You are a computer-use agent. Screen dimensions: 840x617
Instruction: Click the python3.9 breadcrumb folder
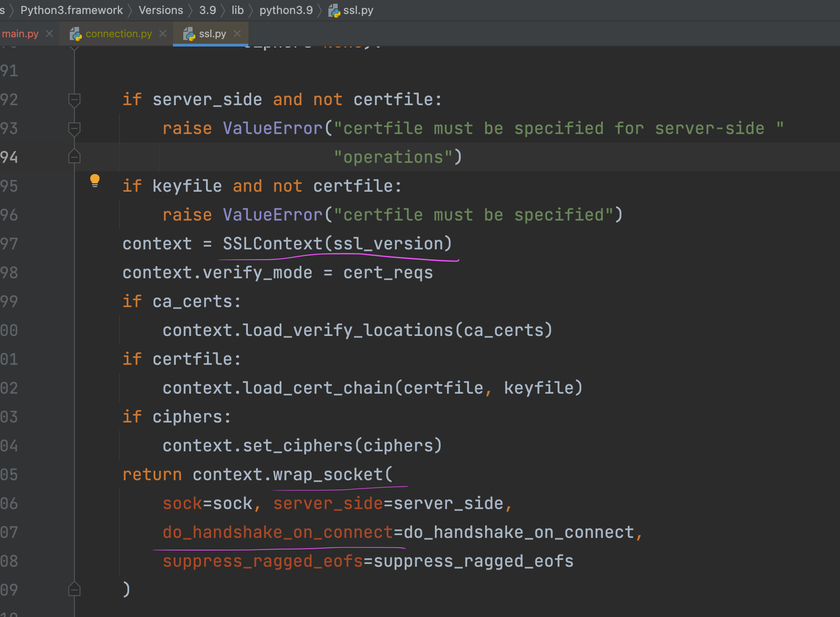click(x=286, y=10)
